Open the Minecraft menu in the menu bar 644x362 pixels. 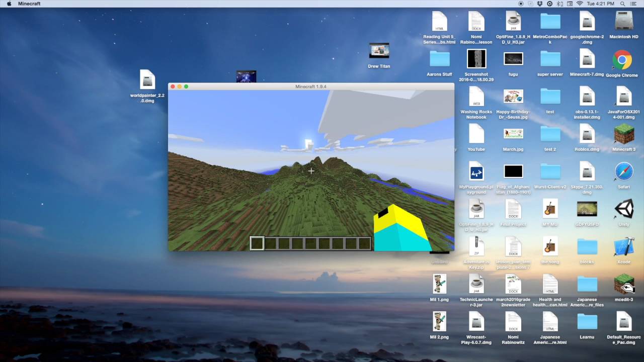pyautogui.click(x=29, y=4)
